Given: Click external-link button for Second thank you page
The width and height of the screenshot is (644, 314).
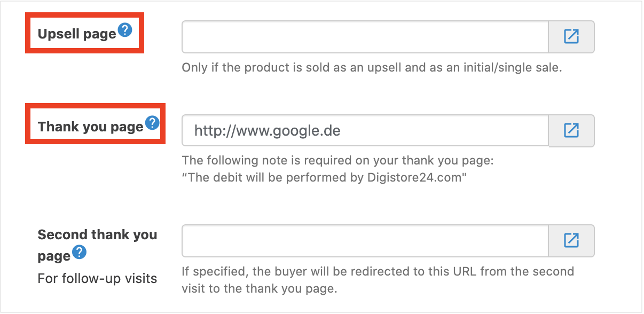Looking at the screenshot, I should click(571, 240).
